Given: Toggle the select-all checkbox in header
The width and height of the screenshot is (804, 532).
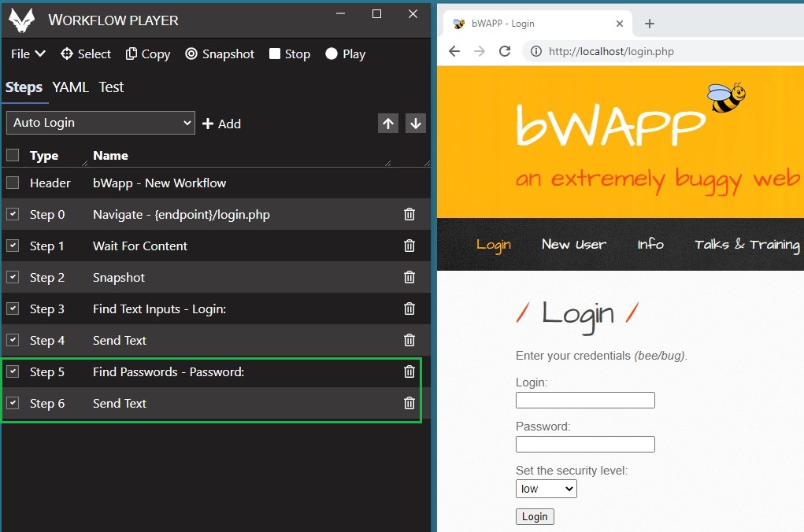Looking at the screenshot, I should [x=13, y=155].
